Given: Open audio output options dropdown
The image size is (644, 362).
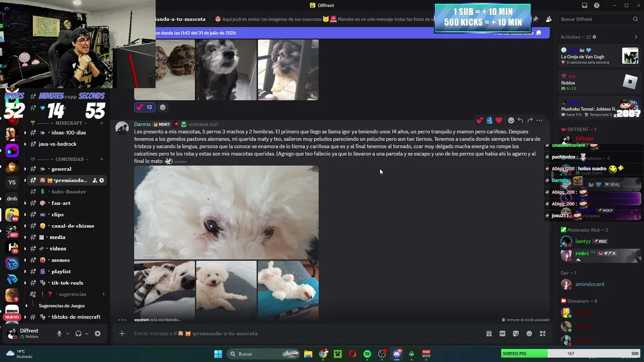Looking at the screenshot, I should pos(87,333).
